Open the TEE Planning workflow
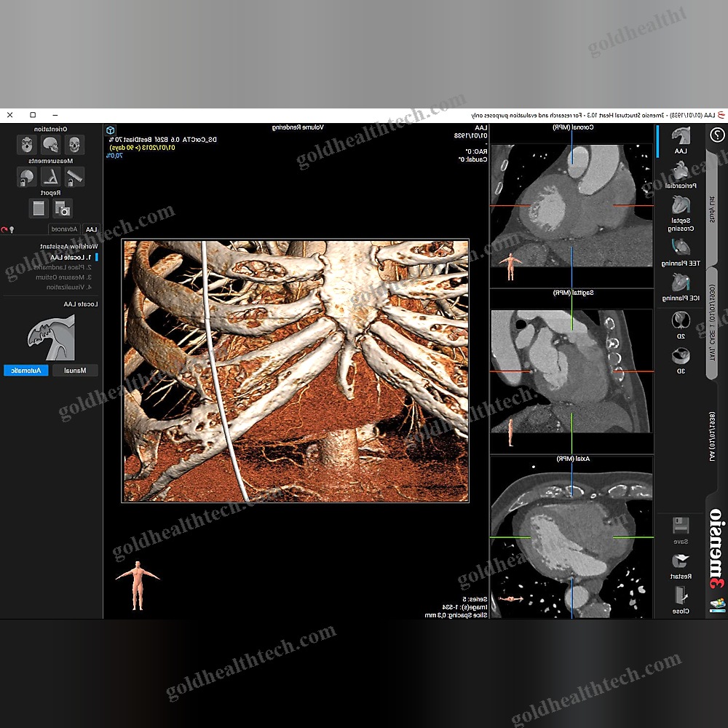 681,253
